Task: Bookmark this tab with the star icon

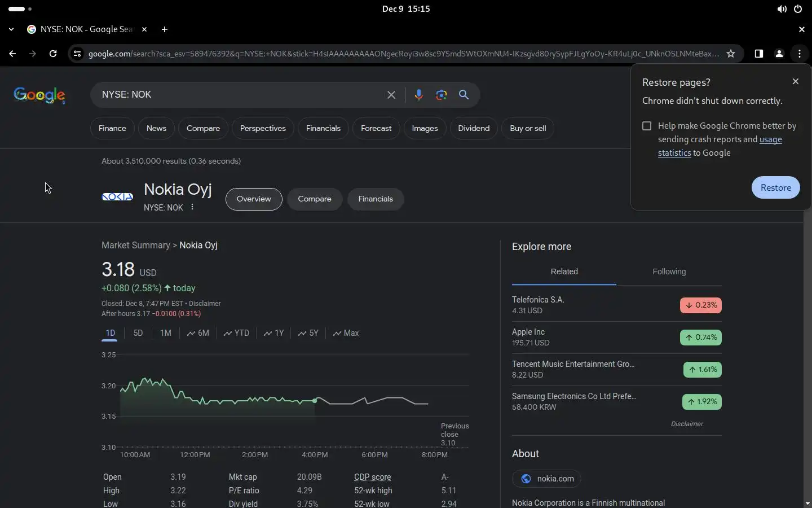Action: (731, 54)
